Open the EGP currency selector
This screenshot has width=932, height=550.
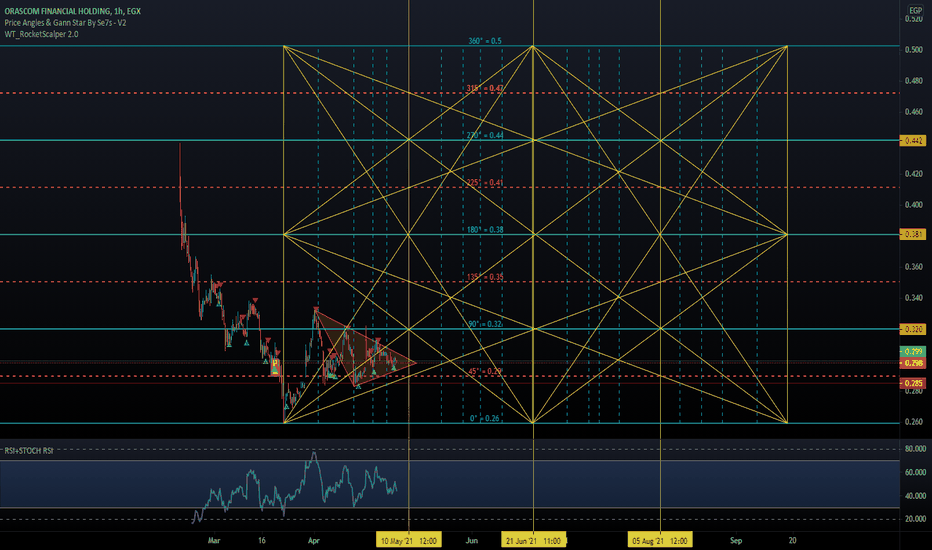coord(915,11)
